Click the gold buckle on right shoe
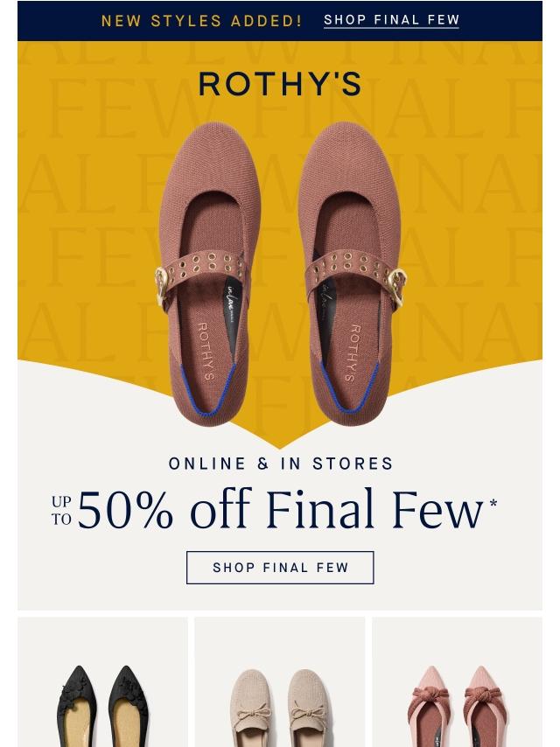 397,286
